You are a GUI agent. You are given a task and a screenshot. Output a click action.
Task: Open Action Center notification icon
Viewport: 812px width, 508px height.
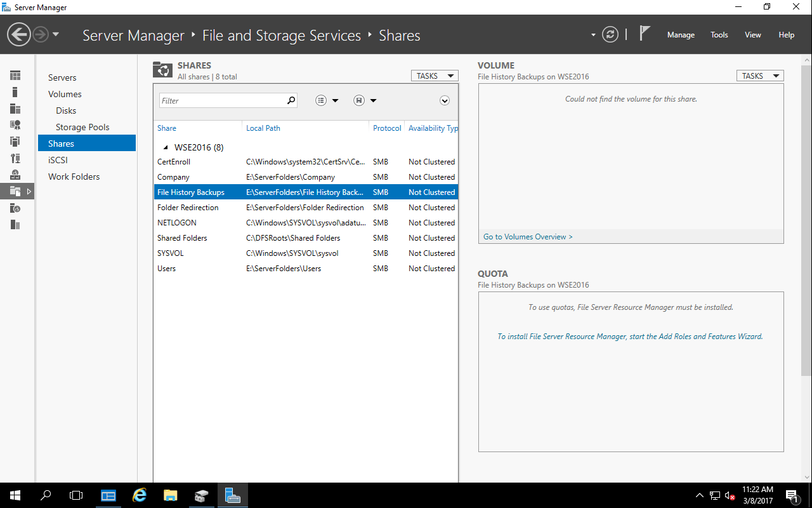(792, 495)
